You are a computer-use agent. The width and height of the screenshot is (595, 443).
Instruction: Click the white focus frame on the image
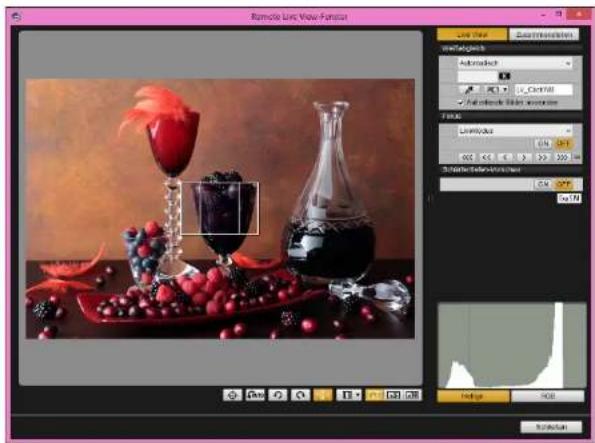coord(220,208)
